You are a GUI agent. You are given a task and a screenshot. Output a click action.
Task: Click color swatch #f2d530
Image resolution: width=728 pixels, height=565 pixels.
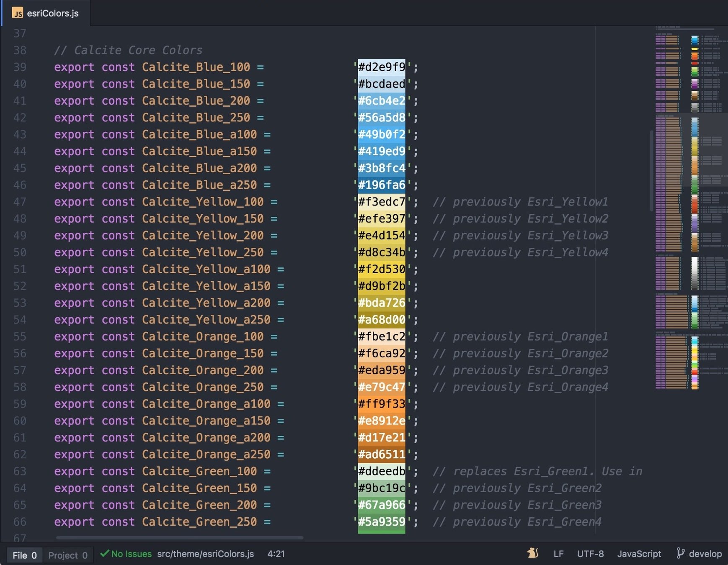[382, 269]
